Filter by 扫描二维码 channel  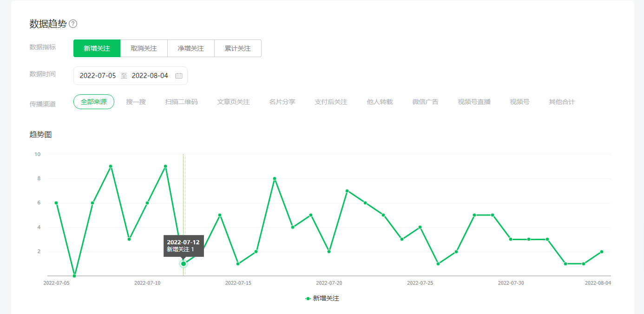pyautogui.click(x=181, y=102)
